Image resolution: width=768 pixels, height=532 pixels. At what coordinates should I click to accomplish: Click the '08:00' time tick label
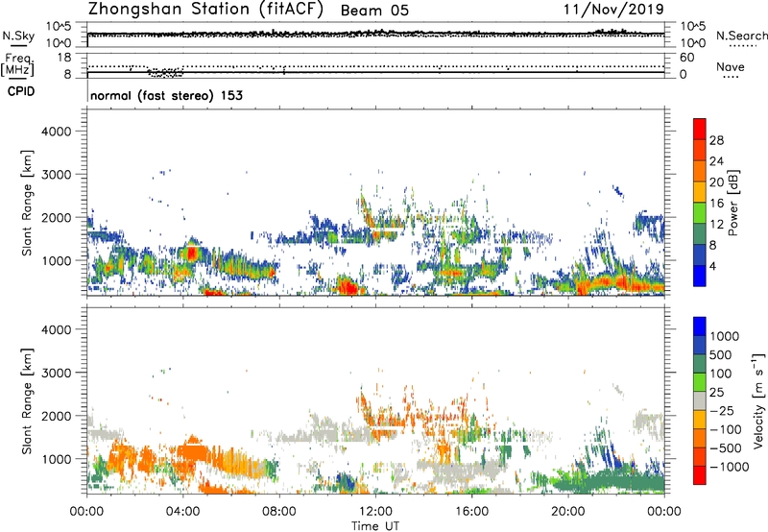[x=279, y=512]
